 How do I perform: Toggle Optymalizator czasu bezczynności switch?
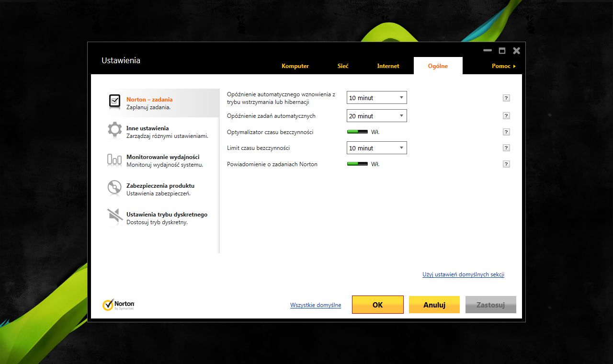tap(357, 132)
